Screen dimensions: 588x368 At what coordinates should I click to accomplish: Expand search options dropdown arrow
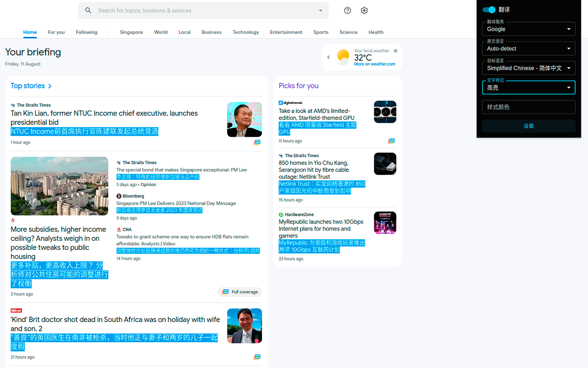click(321, 11)
